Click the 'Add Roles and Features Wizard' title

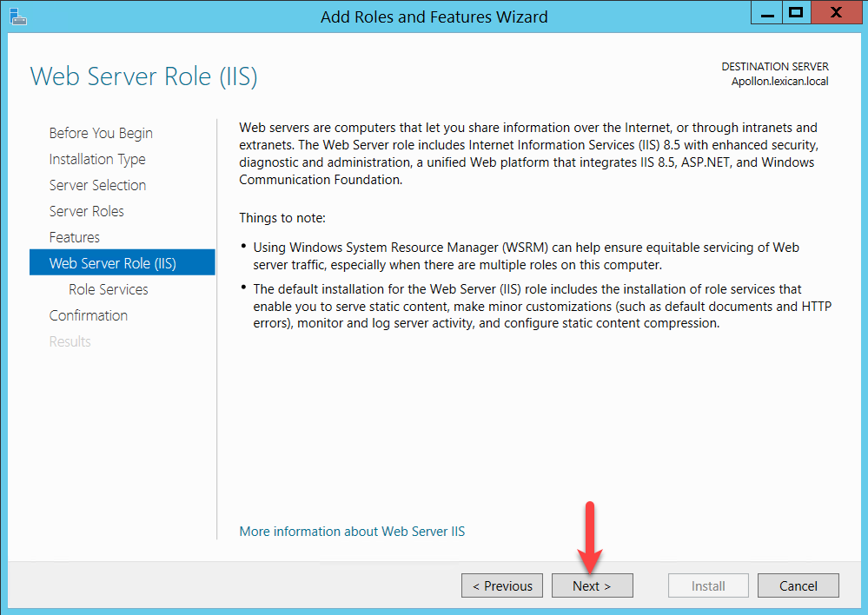click(x=434, y=17)
